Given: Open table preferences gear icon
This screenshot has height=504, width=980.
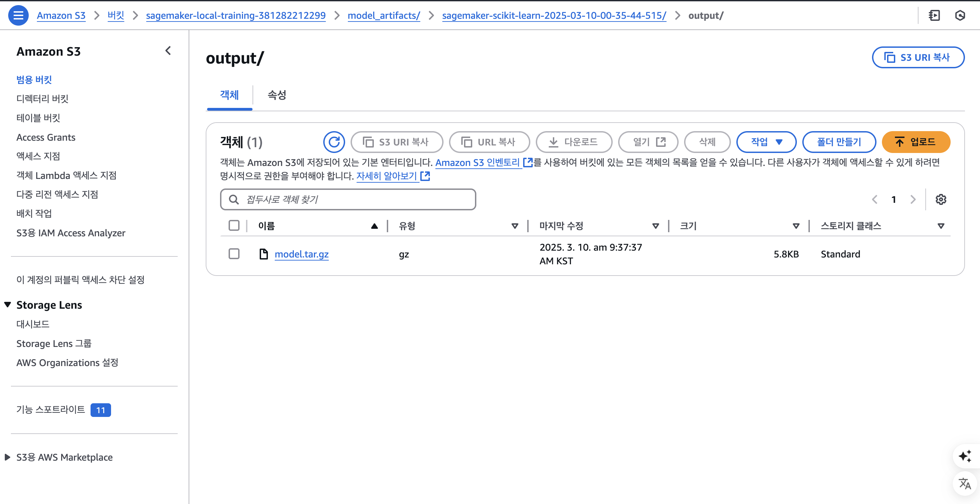Looking at the screenshot, I should [x=941, y=199].
